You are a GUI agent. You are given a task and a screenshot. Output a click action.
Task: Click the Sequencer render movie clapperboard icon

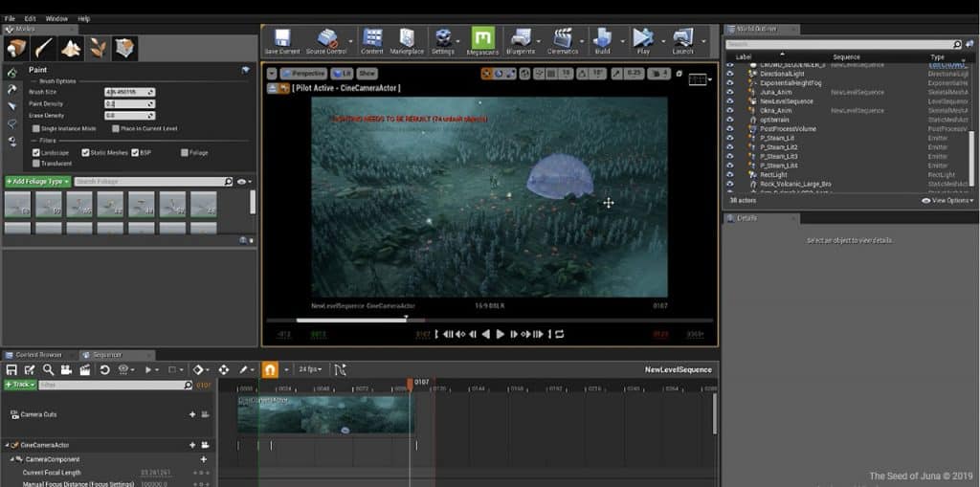85,370
